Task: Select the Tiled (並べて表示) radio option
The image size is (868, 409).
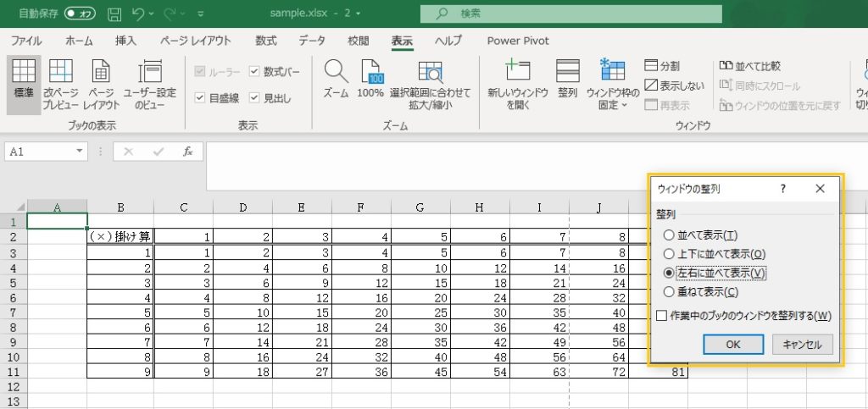Action: (670, 235)
